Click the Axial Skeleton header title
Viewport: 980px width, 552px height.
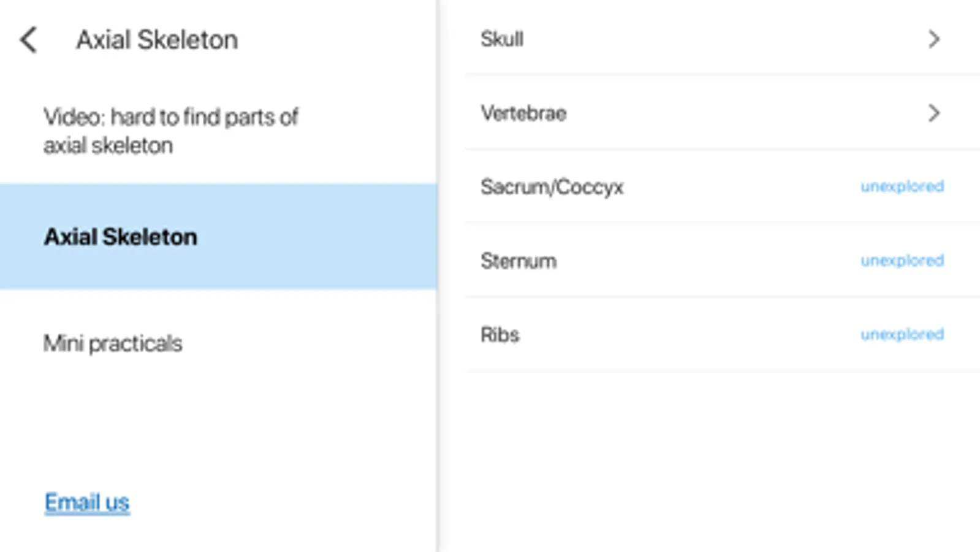point(157,40)
